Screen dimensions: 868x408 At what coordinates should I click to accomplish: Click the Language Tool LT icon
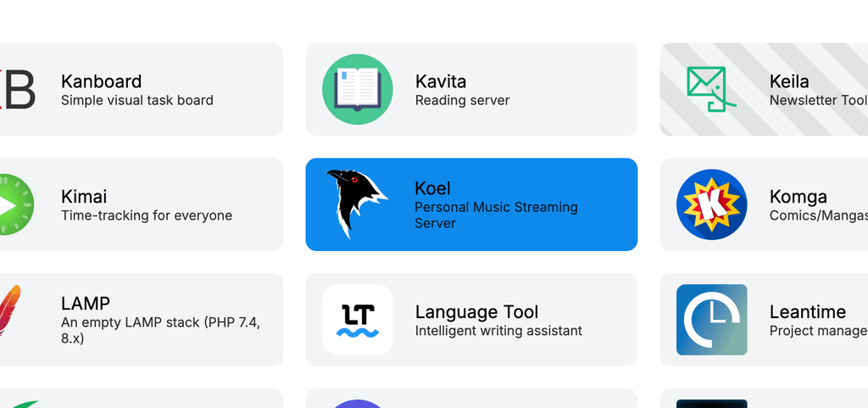(x=357, y=320)
